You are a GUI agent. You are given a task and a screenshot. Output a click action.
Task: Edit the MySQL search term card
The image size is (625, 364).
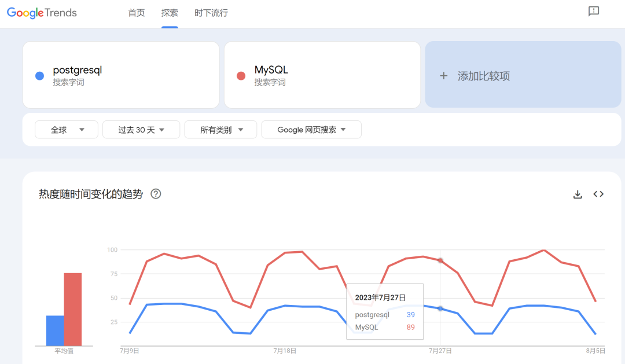click(322, 75)
